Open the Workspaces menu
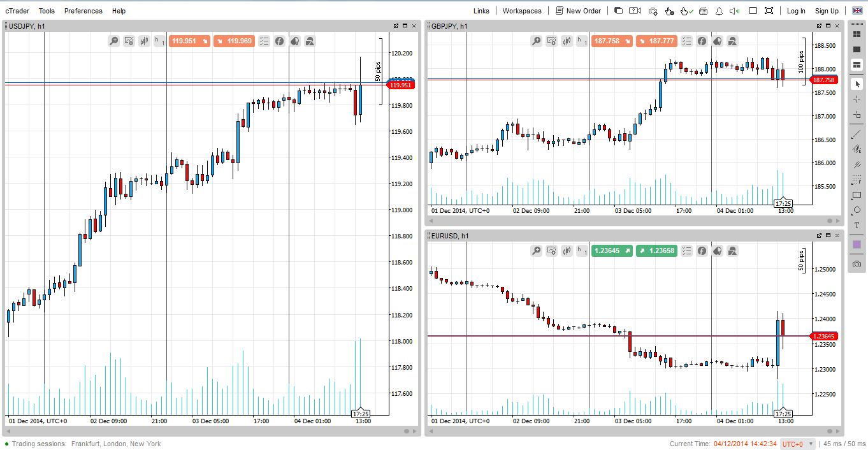Screen dimensions: 868x450 (x=522, y=11)
